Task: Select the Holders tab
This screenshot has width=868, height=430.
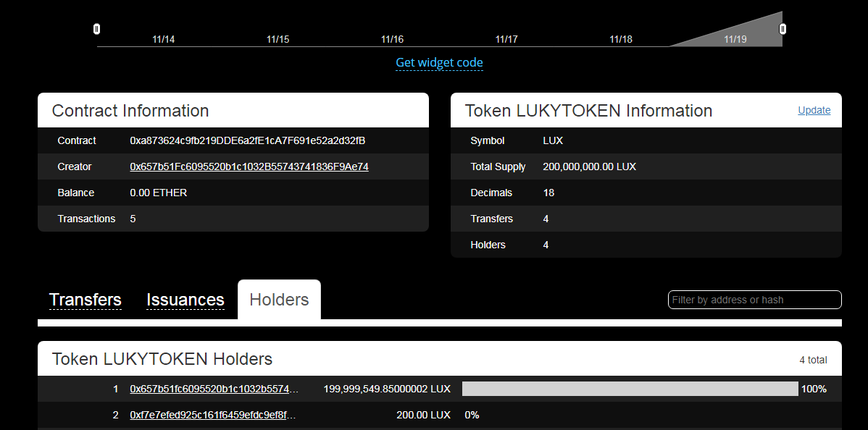Action: 279,300
